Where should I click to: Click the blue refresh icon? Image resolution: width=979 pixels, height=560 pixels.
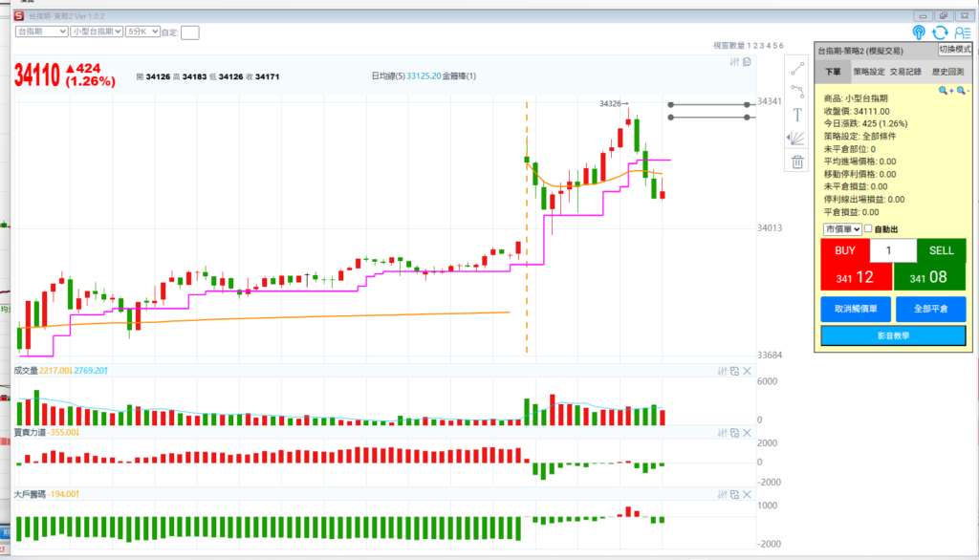[940, 32]
